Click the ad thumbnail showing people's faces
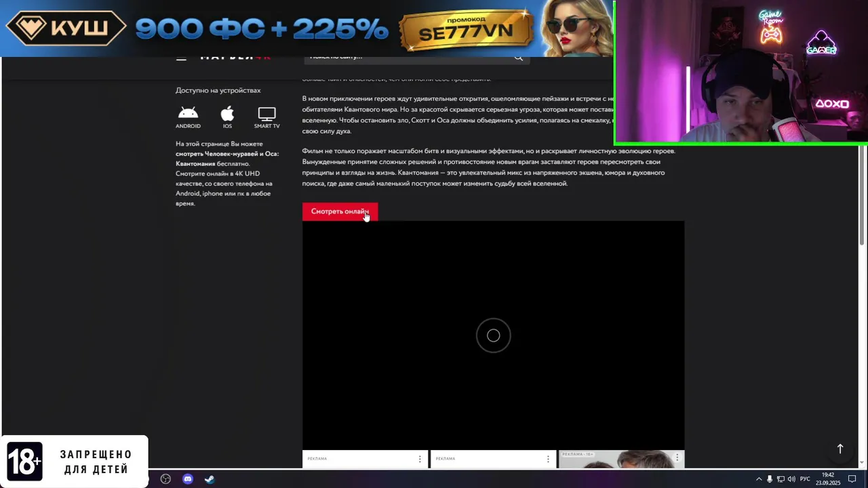 pos(621,460)
